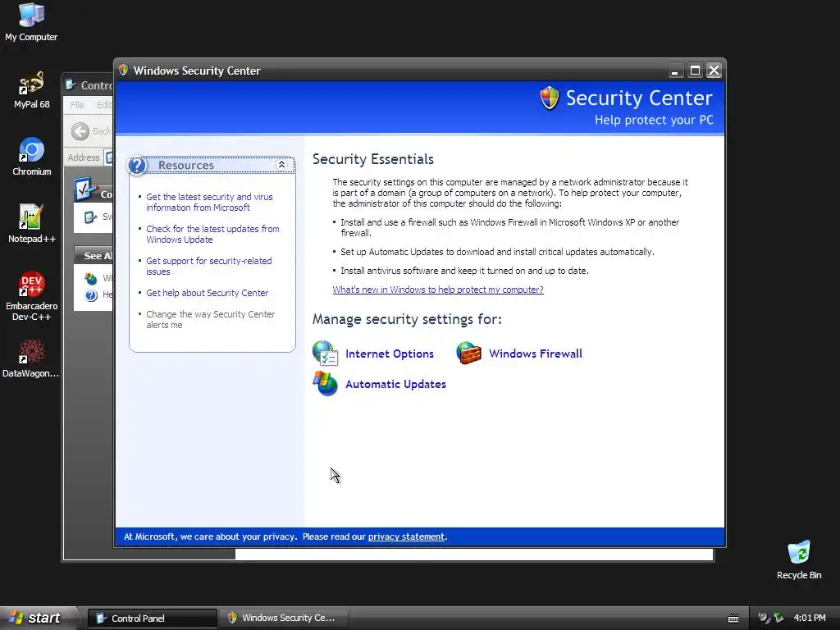Click Windows Firewall text link

click(x=535, y=354)
